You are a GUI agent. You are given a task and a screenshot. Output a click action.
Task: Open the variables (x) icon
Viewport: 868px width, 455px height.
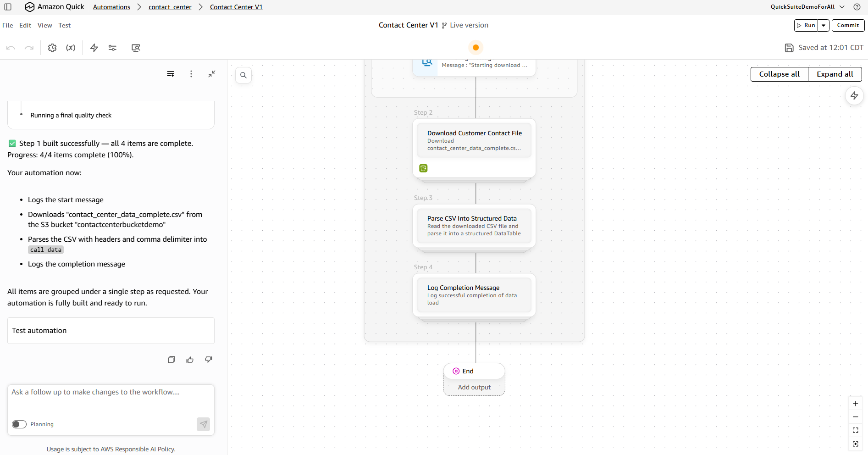click(71, 48)
